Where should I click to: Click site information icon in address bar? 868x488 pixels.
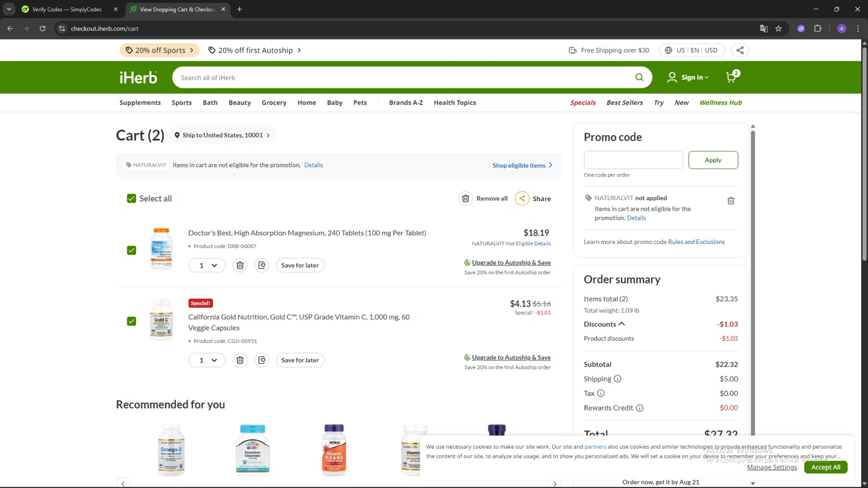point(62,28)
